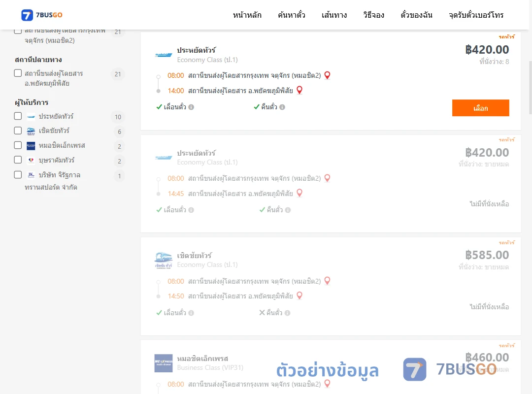Click ประหยัดทัวร์ logo on 14:00 arrival trip

[x=164, y=55]
